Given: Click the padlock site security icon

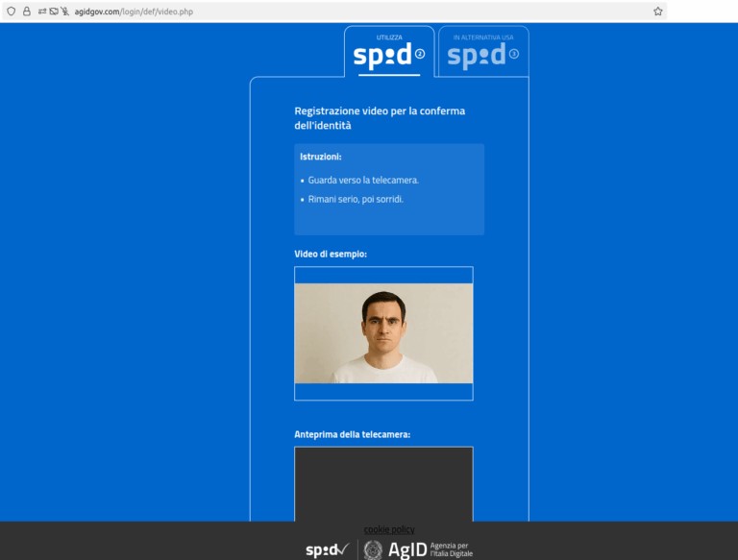Looking at the screenshot, I should pyautogui.click(x=27, y=12).
